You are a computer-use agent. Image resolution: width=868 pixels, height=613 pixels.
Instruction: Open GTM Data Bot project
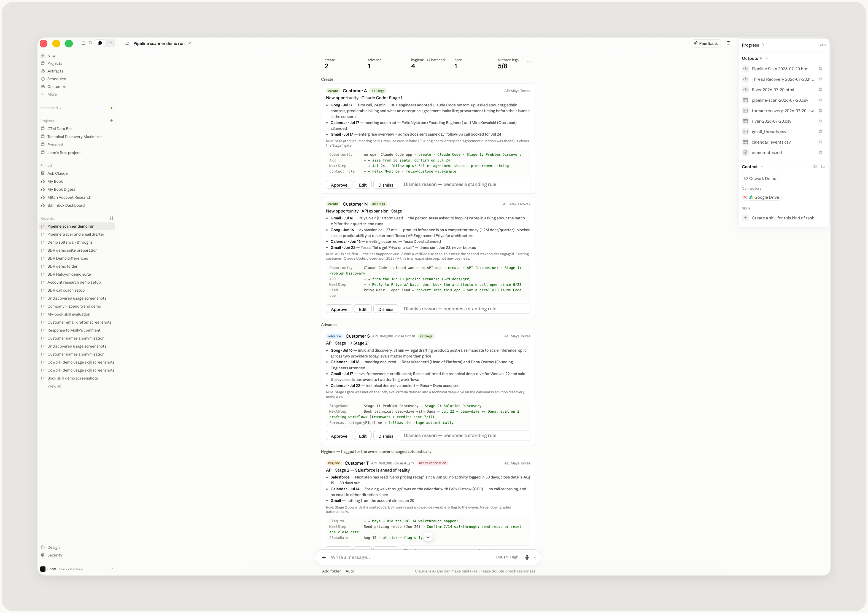coord(59,129)
